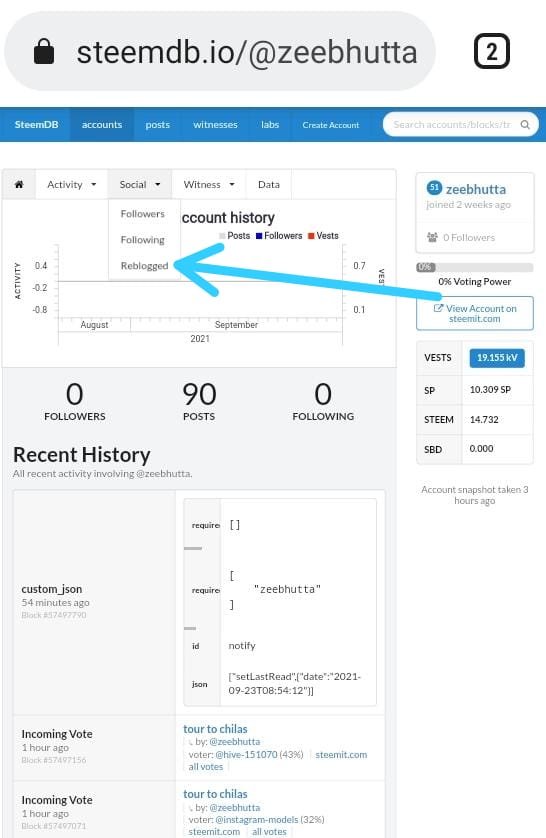546x838 pixels.
Task: Click the '0 Followers' text in profile card
Action: click(x=469, y=237)
